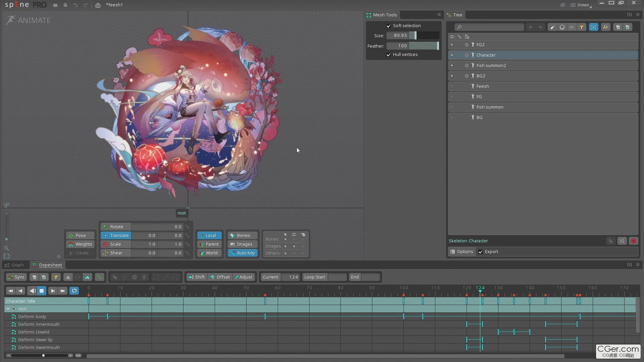The image size is (644, 362).
Task: Expand all tree nodes icon
Action: point(628,27)
